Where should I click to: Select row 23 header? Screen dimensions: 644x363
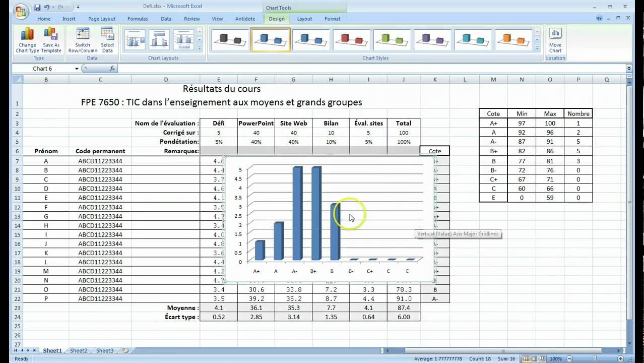pyautogui.click(x=17, y=308)
